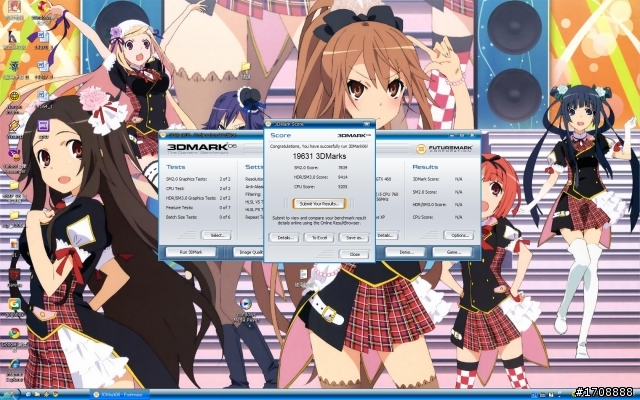Click the Feature Tests row
Image resolution: width=640 pixels, height=400 pixels.
tap(198, 207)
